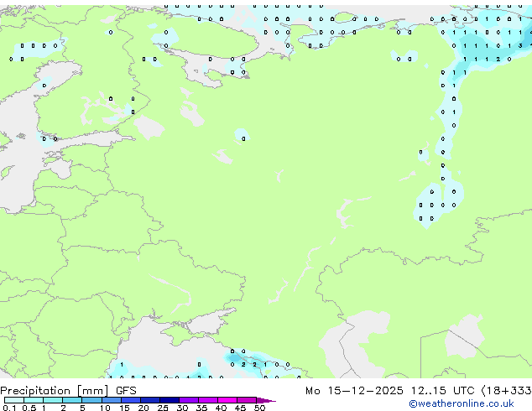Click the 'Mo' weekday label
This screenshot has height=411, width=532.
click(312, 391)
